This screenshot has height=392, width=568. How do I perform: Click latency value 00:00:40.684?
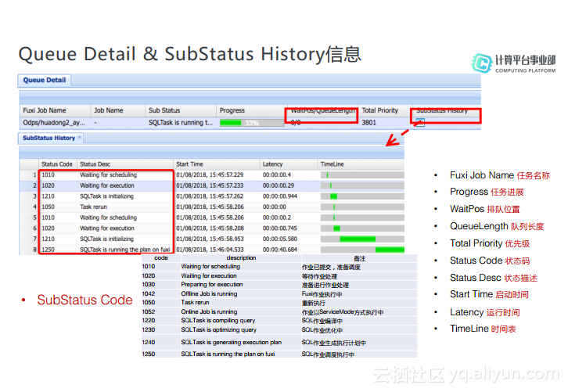(x=279, y=250)
